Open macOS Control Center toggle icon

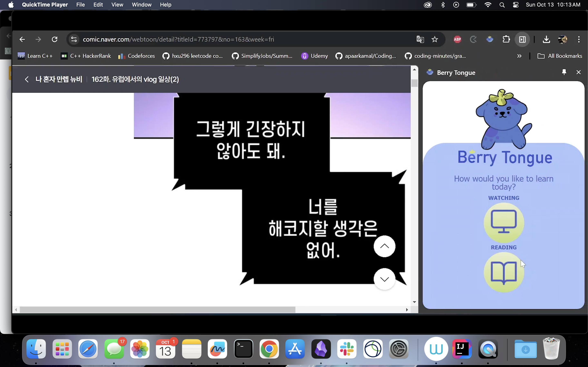click(x=516, y=5)
